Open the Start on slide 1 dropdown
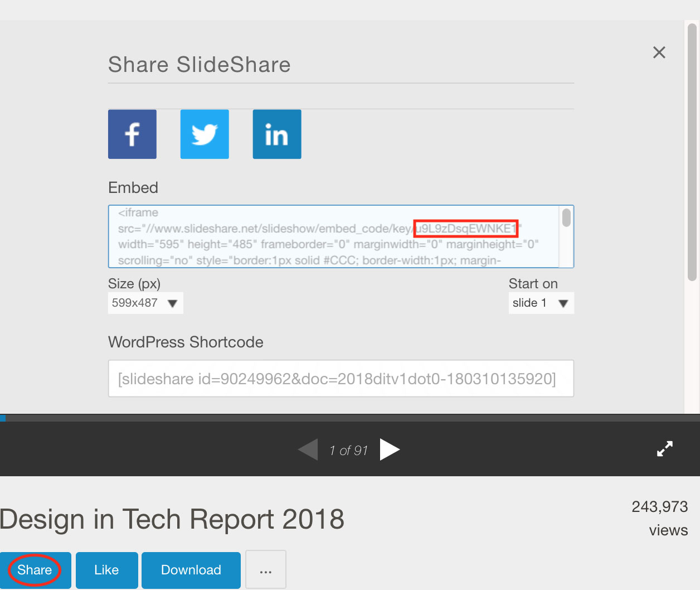Image resolution: width=700 pixels, height=590 pixels. click(x=541, y=303)
